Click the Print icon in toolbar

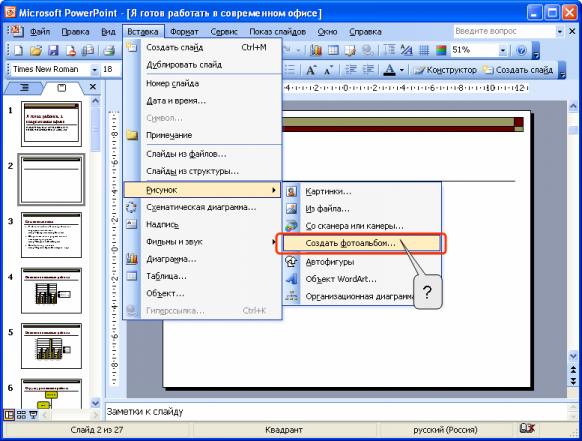(109, 50)
